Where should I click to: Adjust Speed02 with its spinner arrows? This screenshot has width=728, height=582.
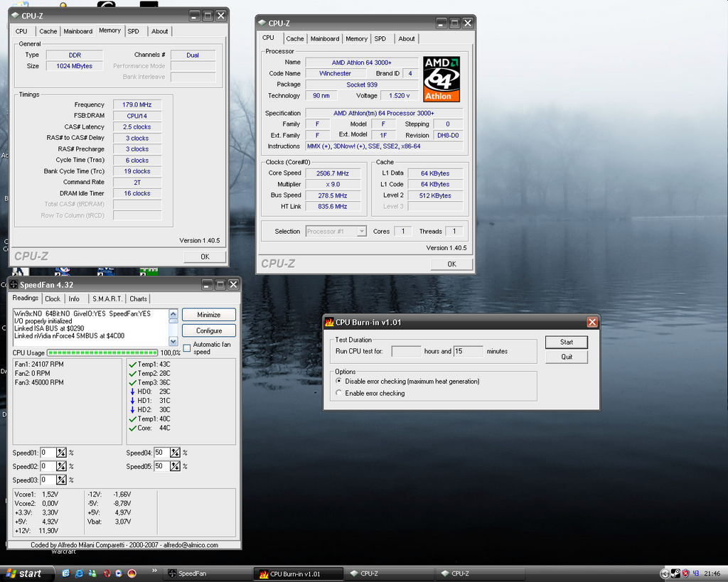click(x=61, y=466)
